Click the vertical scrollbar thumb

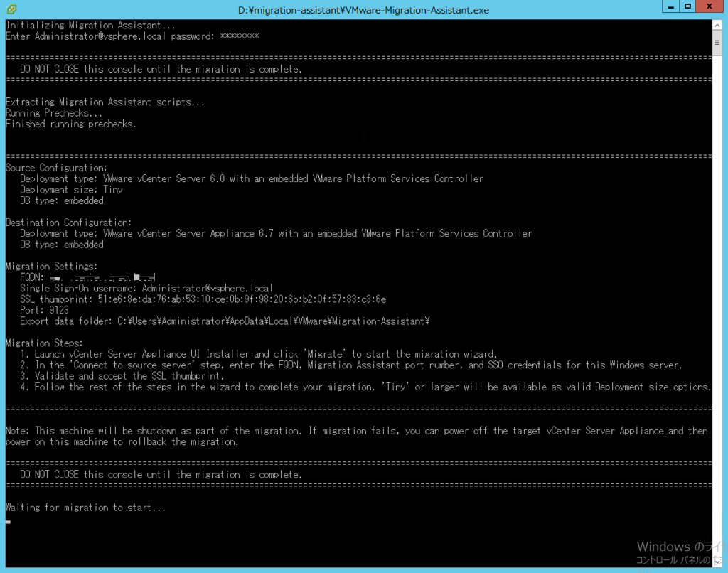[x=717, y=43]
